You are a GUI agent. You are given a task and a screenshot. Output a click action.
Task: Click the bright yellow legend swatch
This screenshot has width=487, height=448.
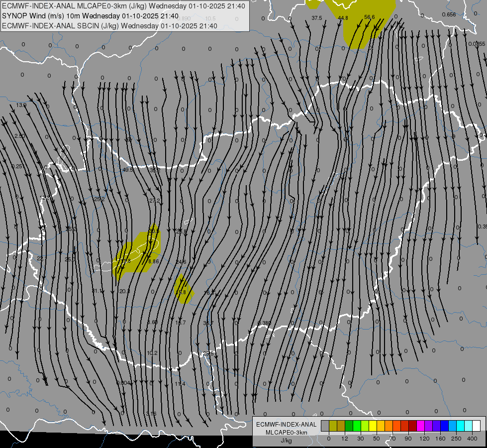373,426
